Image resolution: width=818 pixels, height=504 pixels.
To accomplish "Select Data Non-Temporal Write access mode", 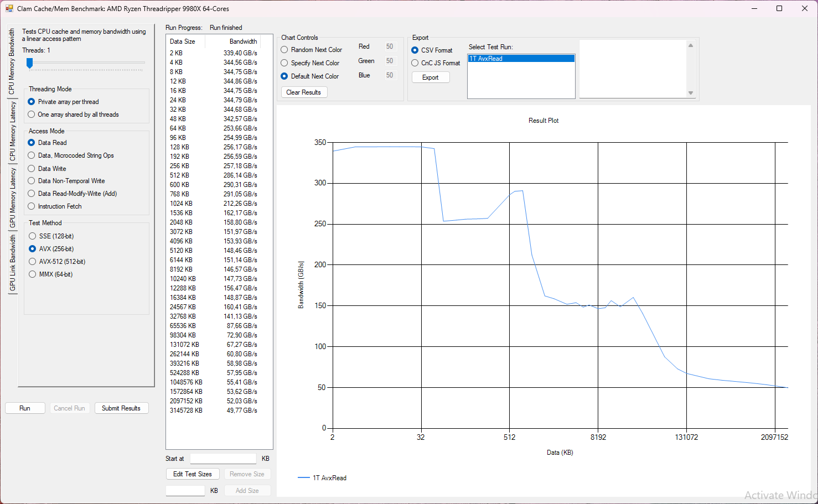I will coord(66,181).
